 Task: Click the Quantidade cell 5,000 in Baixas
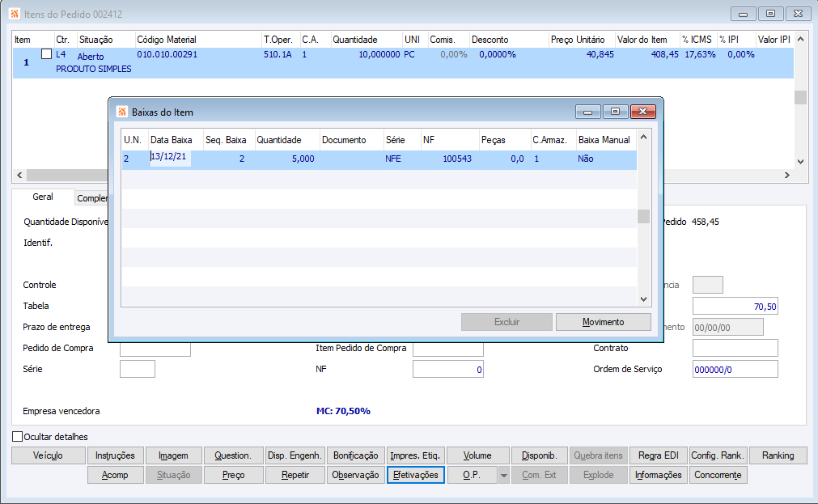click(303, 159)
